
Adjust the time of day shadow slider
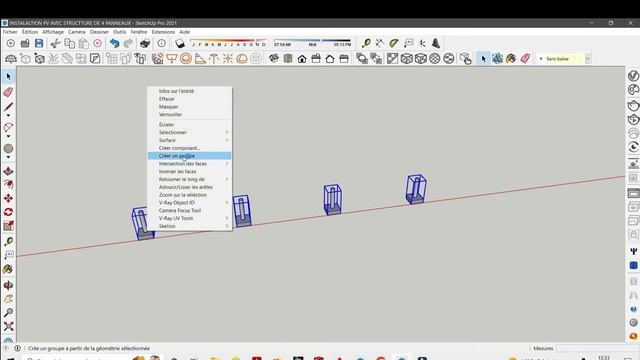tap(312, 43)
